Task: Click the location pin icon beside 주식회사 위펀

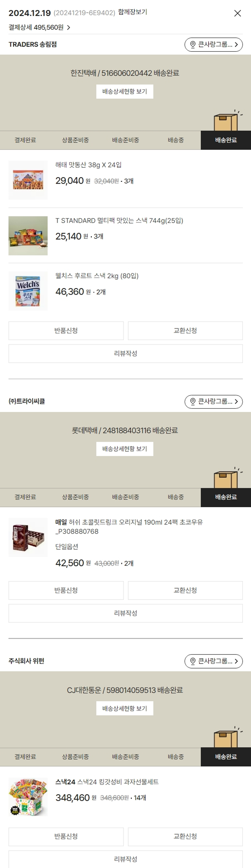Action: click(x=193, y=661)
